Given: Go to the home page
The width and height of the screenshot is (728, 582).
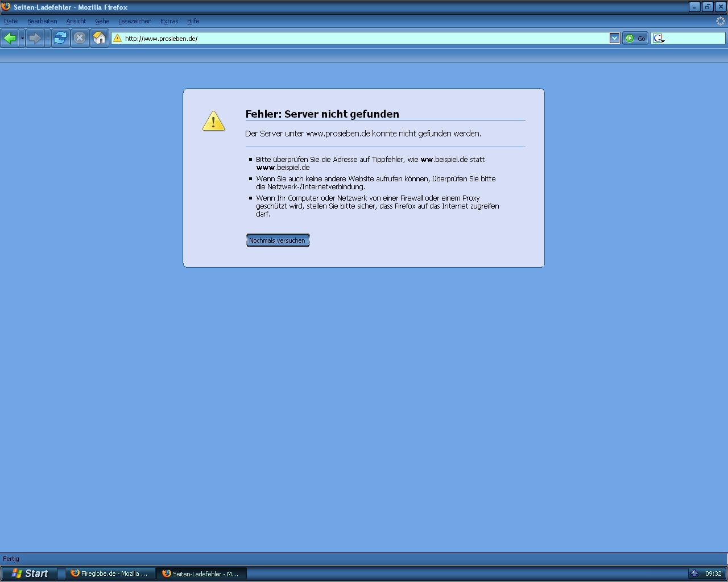Looking at the screenshot, I should [x=99, y=38].
